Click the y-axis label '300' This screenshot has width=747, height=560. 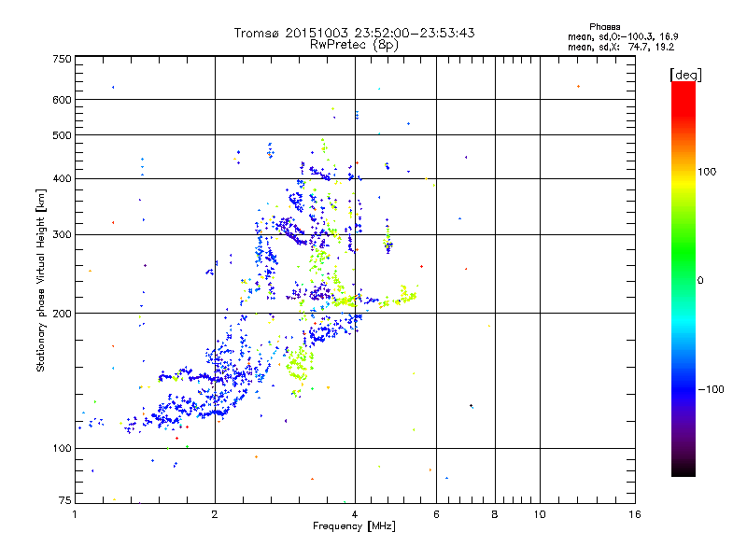pos(62,234)
